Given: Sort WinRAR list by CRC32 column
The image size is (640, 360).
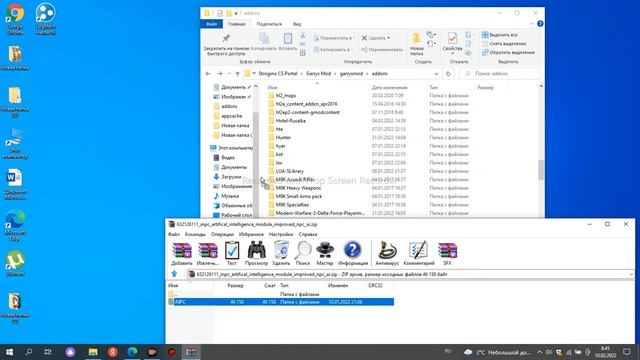Looking at the screenshot, I should pos(375,285).
